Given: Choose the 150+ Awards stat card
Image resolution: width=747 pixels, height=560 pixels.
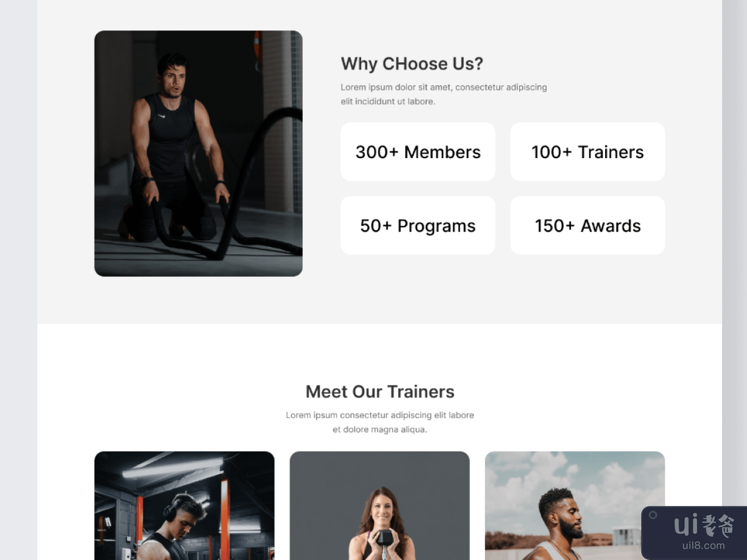Looking at the screenshot, I should 588,225.
